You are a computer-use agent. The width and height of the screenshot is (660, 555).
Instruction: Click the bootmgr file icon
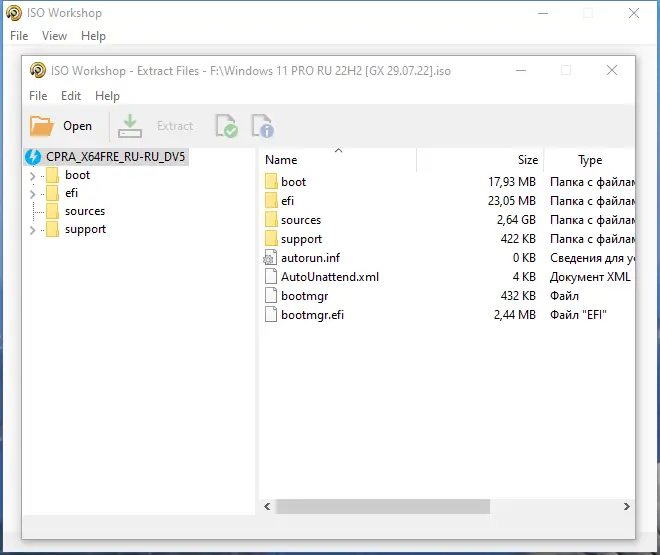[x=271, y=295]
